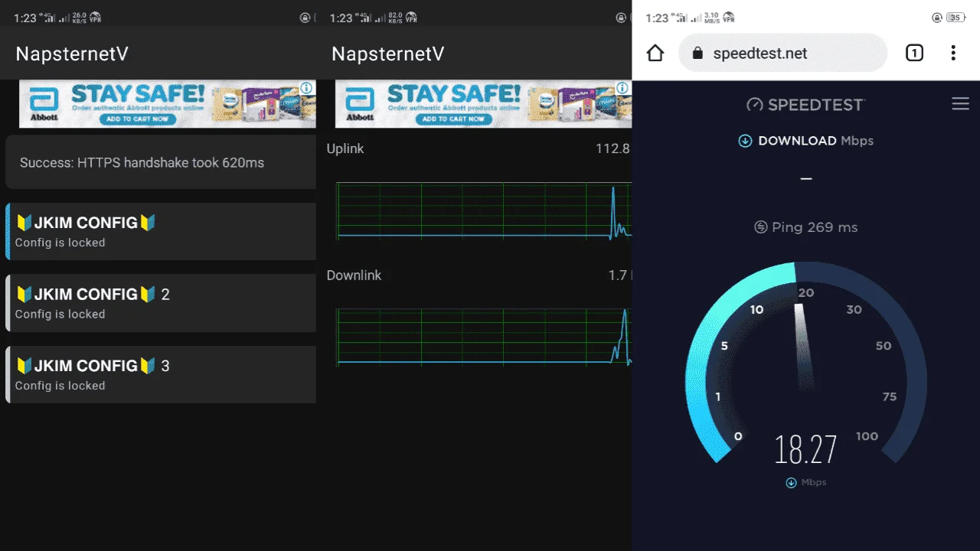
Task: Tap the 'Config is locked' text under JKIM CONFIG 2
Action: click(x=60, y=315)
